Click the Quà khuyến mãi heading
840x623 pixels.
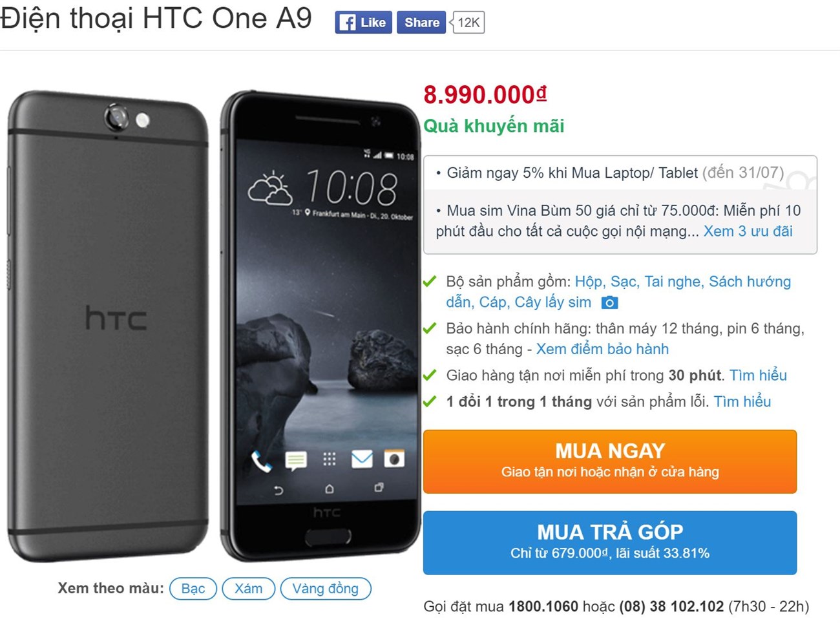pos(494,126)
